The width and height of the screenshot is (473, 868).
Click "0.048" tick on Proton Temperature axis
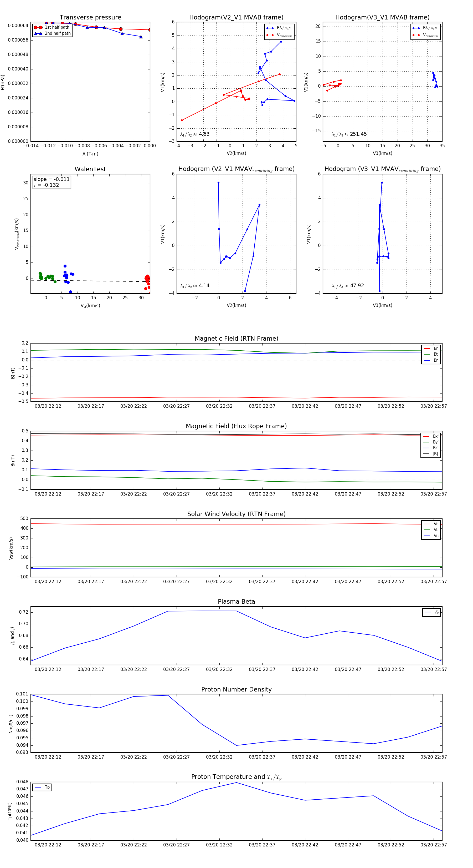[x=22, y=782]
